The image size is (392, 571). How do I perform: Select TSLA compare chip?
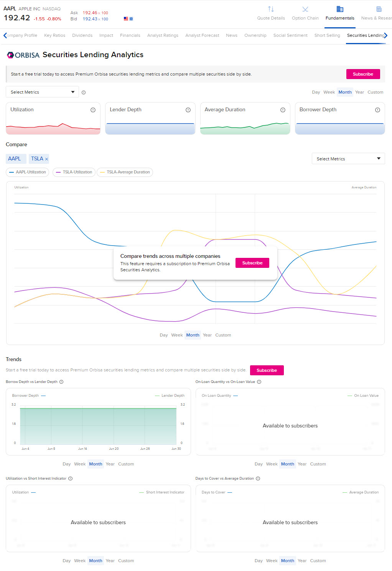(x=37, y=159)
